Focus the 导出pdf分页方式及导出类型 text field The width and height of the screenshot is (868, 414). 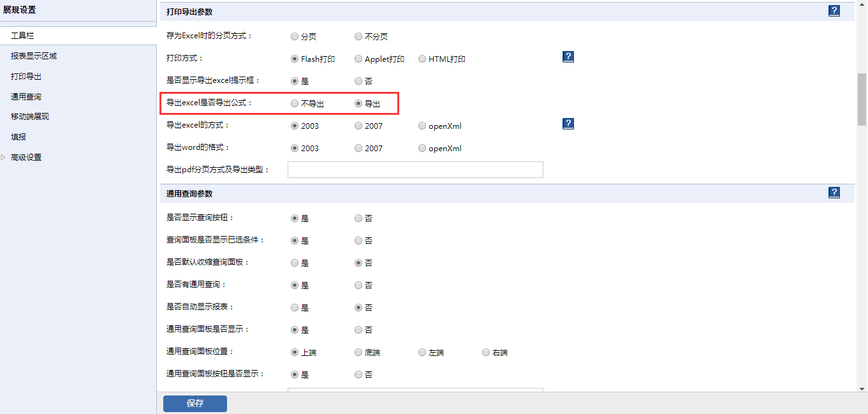[x=415, y=170]
